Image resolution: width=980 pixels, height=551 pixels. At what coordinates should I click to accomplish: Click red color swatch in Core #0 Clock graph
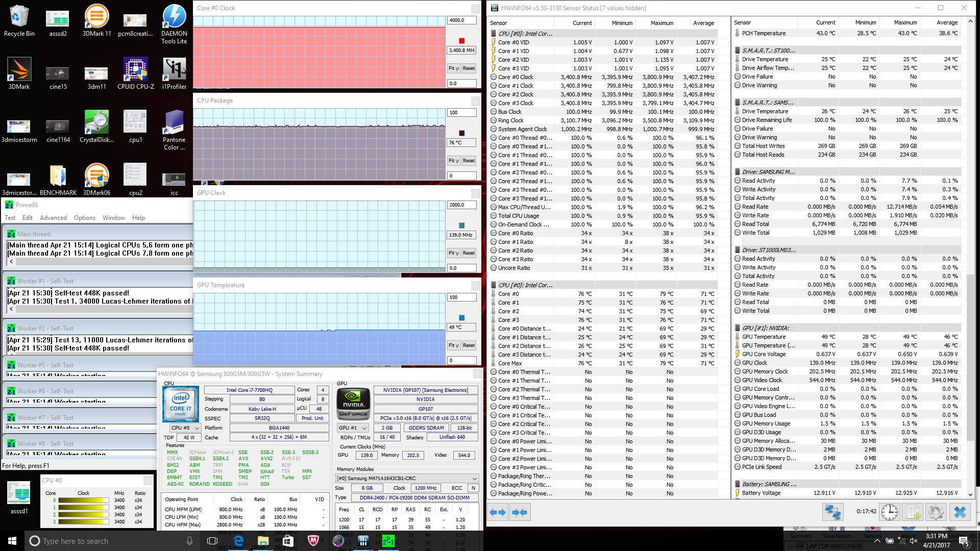(x=462, y=41)
